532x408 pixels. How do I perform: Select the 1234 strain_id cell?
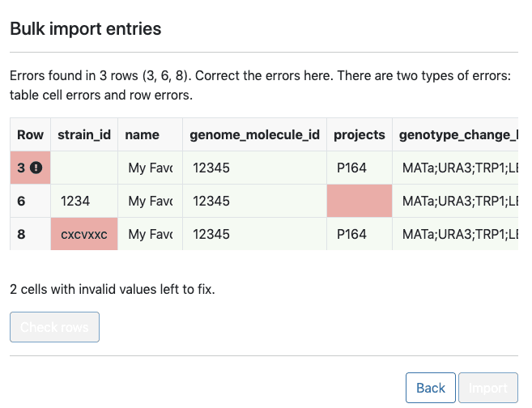point(84,201)
